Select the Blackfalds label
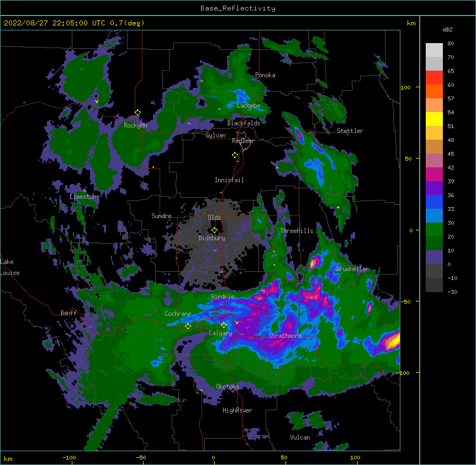476x465 pixels. 244,123
